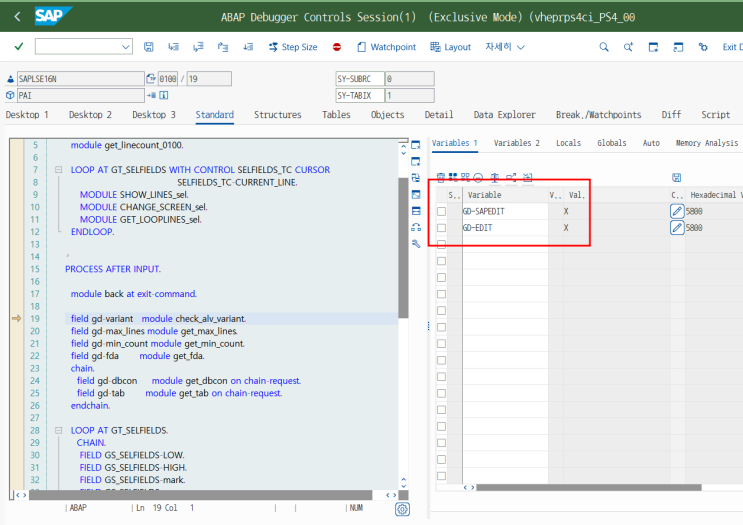This screenshot has height=525, width=743.
Task: Click the wrench tools icon beside editor
Action: [x=416, y=243]
